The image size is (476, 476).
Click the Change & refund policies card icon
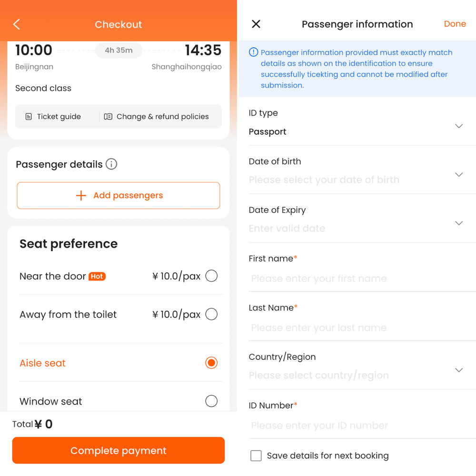108,116
